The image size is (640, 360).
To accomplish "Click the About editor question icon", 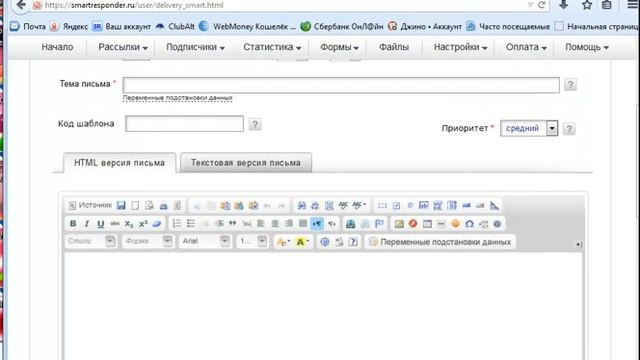I will click(x=353, y=242).
